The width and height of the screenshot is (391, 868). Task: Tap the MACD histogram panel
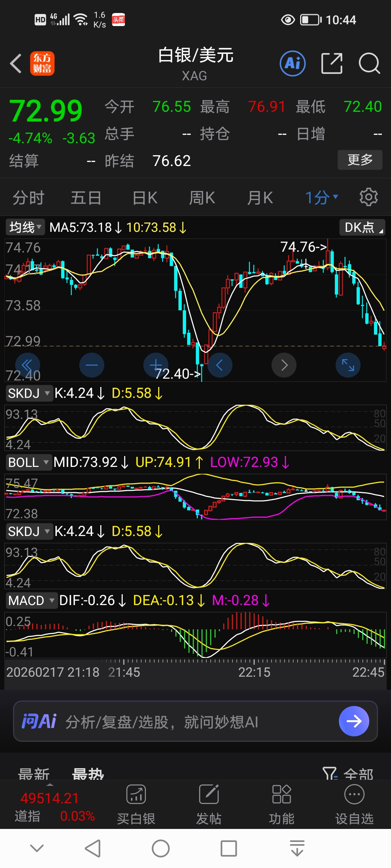pos(195,635)
